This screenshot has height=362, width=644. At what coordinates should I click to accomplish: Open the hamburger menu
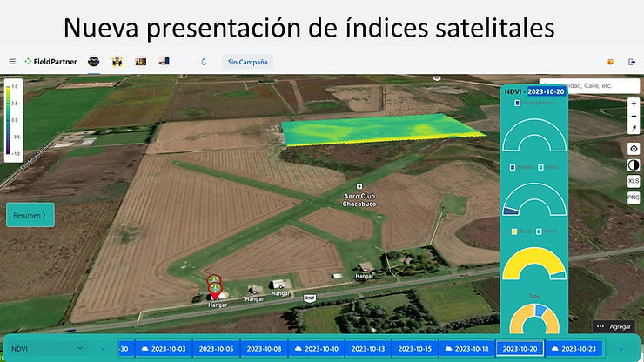point(12,62)
